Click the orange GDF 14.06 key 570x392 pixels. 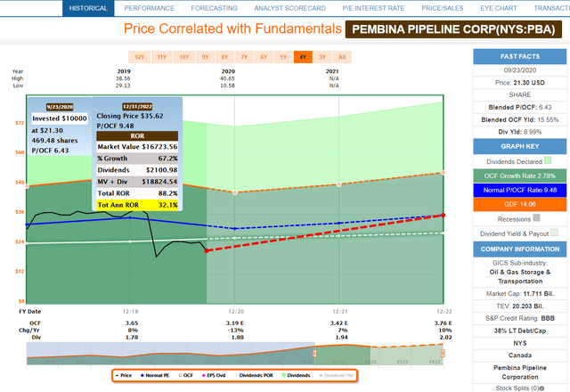point(520,204)
